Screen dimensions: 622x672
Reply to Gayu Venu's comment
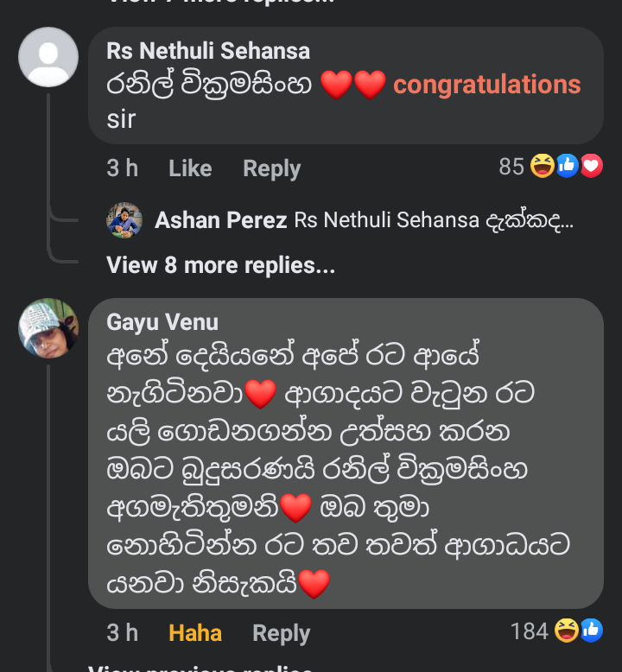pos(282,634)
